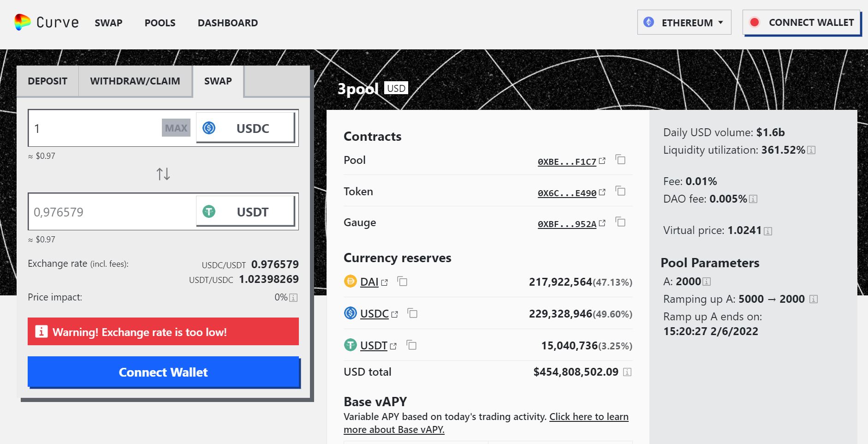The height and width of the screenshot is (444, 868).
Task: Click the red wallet status dot
Action: coord(755,22)
